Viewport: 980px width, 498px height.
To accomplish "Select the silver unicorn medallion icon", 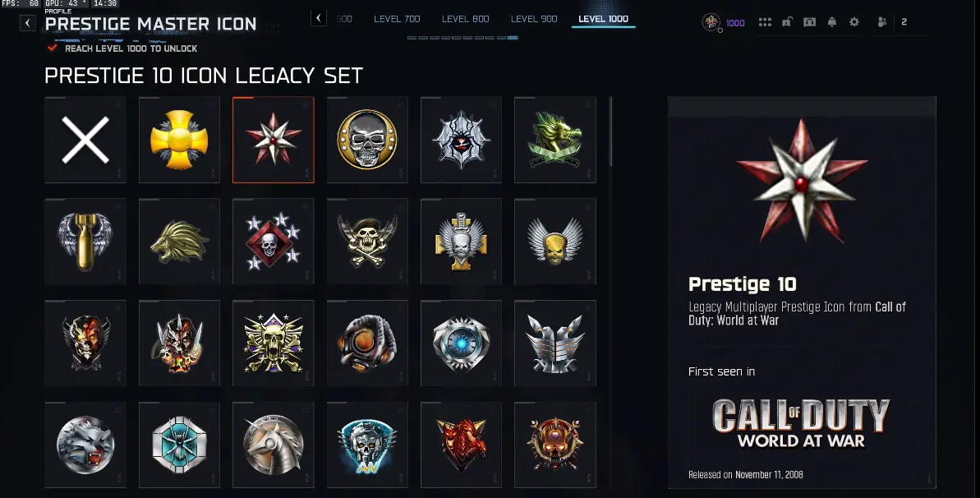I will pos(273,445).
